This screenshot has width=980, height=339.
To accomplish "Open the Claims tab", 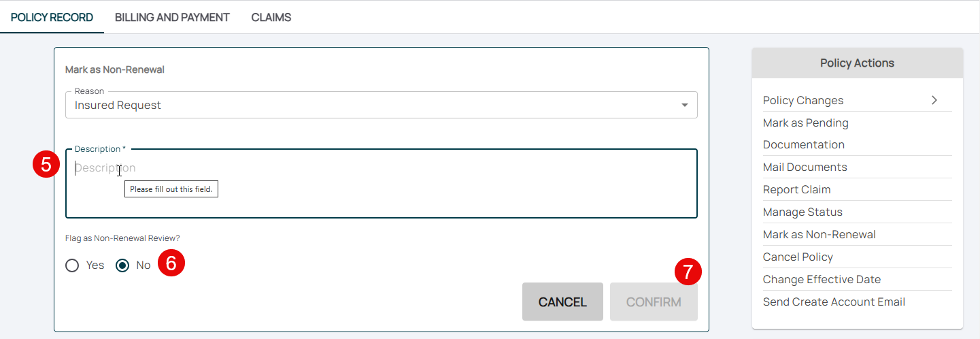I will [271, 18].
